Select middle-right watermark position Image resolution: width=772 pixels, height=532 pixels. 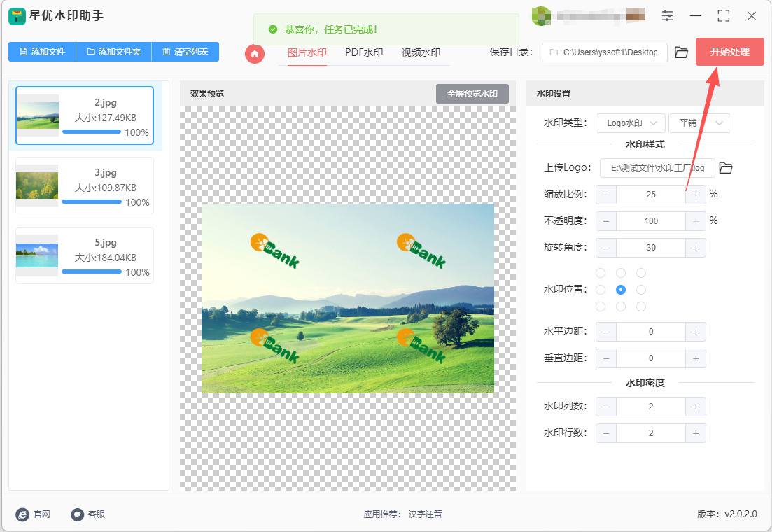pos(641,290)
